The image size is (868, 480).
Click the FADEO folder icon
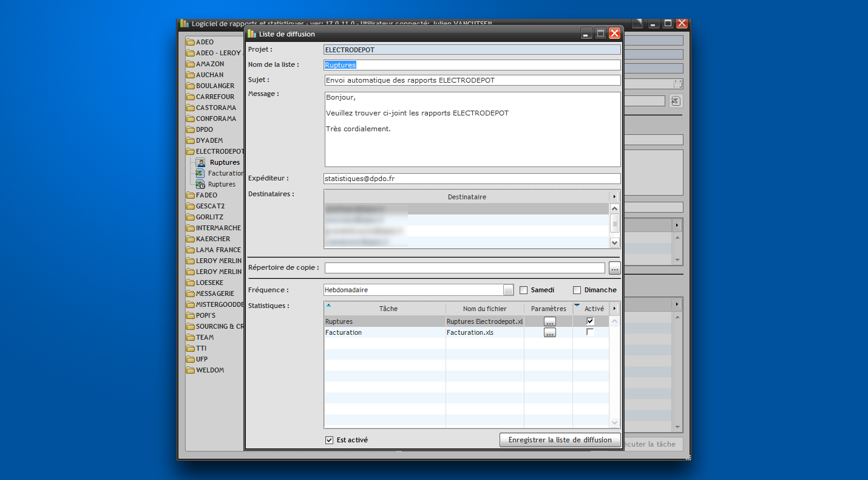click(191, 195)
